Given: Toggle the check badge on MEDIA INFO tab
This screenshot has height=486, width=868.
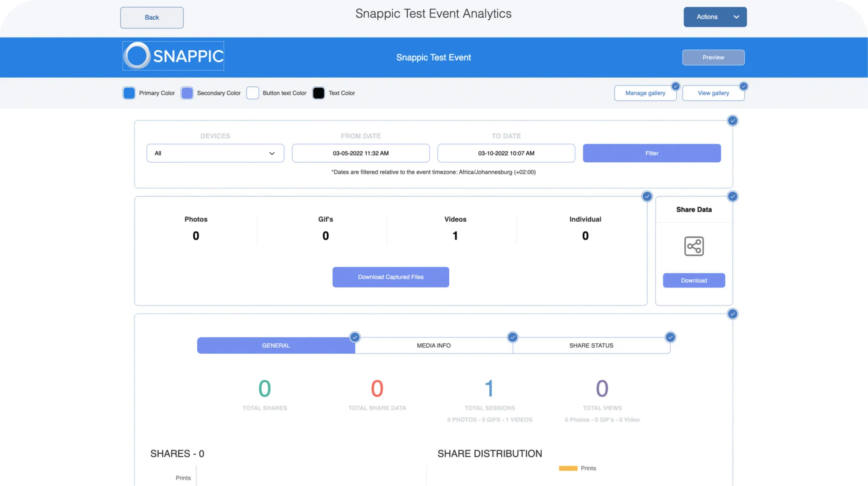Looking at the screenshot, I should [512, 337].
